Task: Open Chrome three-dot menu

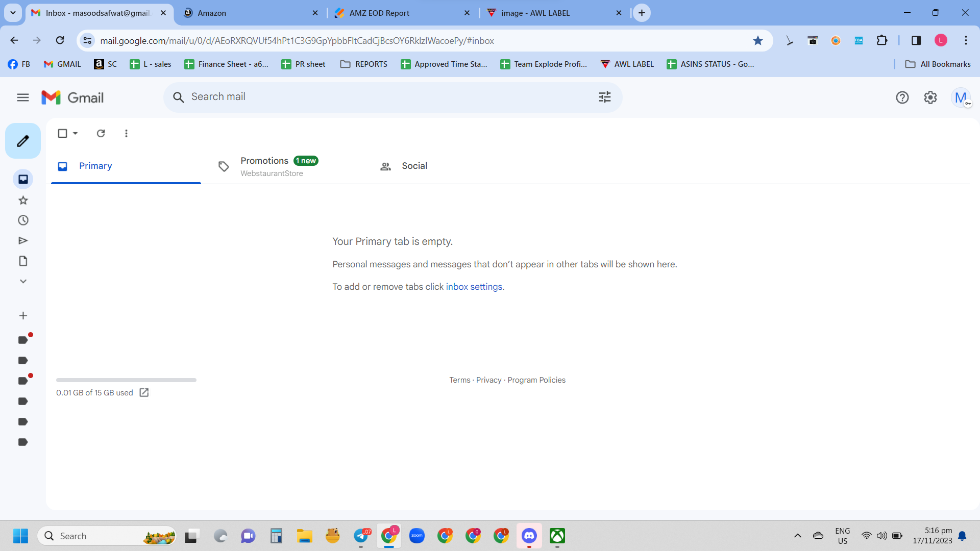Action: click(966, 40)
